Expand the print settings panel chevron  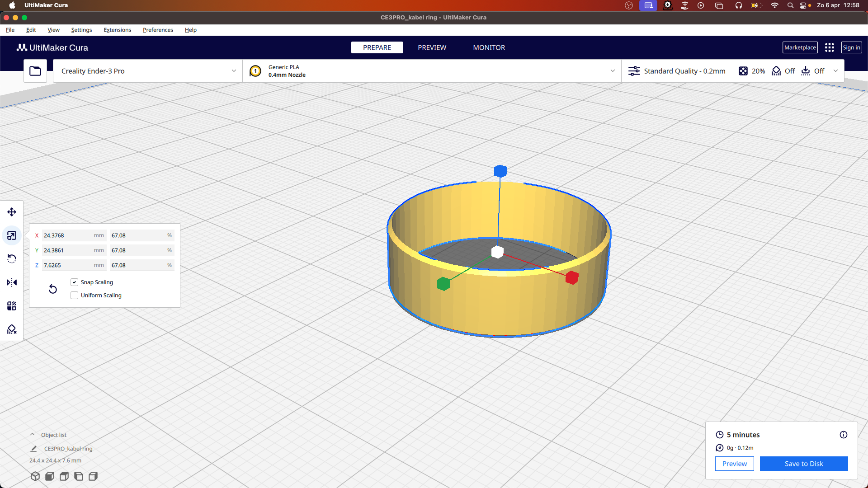[835, 71]
